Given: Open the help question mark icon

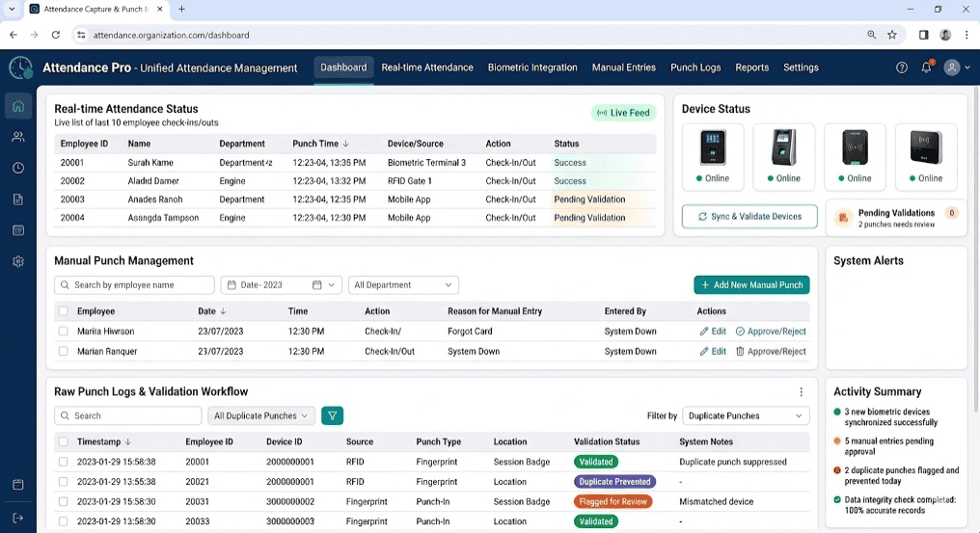Looking at the screenshot, I should click(901, 67).
